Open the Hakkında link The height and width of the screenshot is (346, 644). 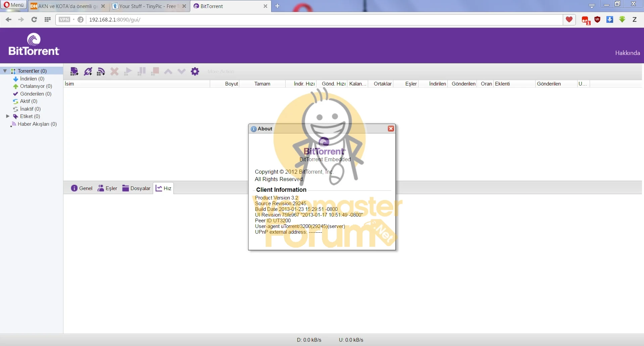pyautogui.click(x=627, y=53)
